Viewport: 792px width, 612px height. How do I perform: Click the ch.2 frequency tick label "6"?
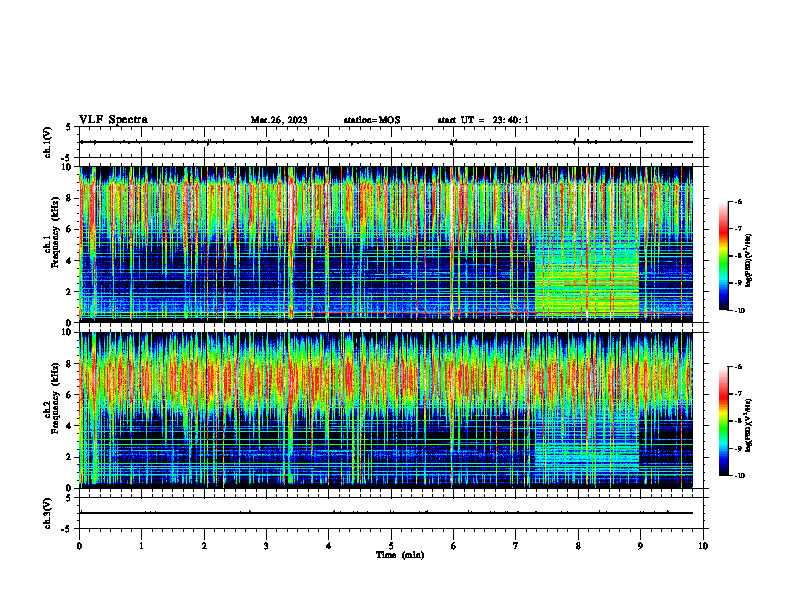click(70, 395)
